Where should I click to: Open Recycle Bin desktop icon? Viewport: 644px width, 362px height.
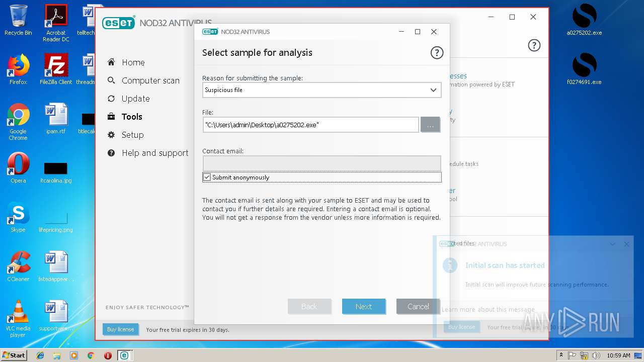pyautogui.click(x=18, y=20)
